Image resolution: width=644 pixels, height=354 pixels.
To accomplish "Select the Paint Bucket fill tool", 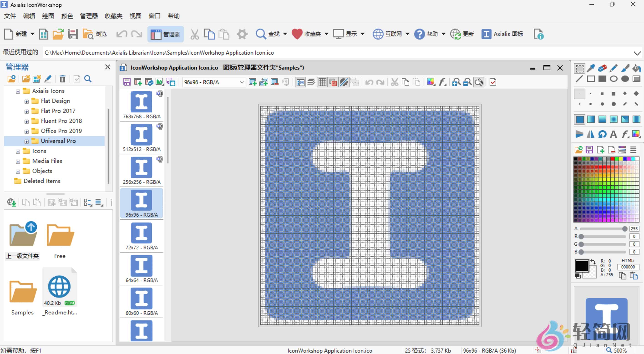I will [x=636, y=68].
